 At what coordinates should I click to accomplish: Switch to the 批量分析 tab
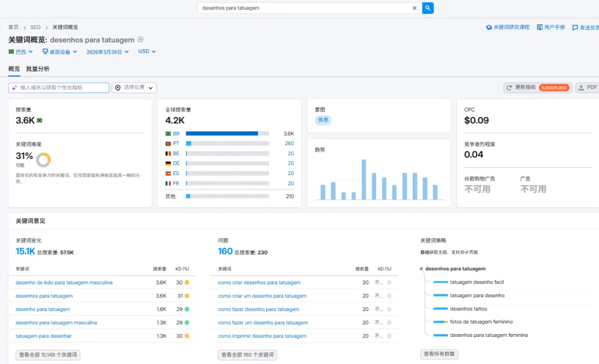[x=38, y=69]
